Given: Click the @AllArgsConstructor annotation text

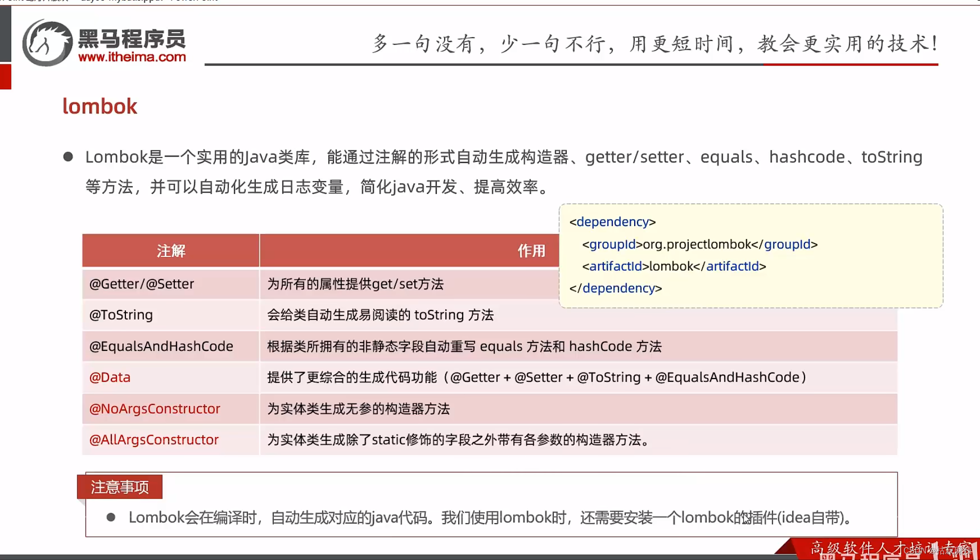Looking at the screenshot, I should point(153,440).
